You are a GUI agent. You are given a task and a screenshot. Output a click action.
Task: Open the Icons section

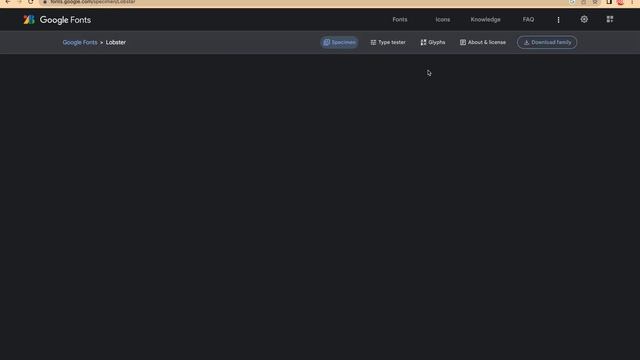tap(442, 20)
